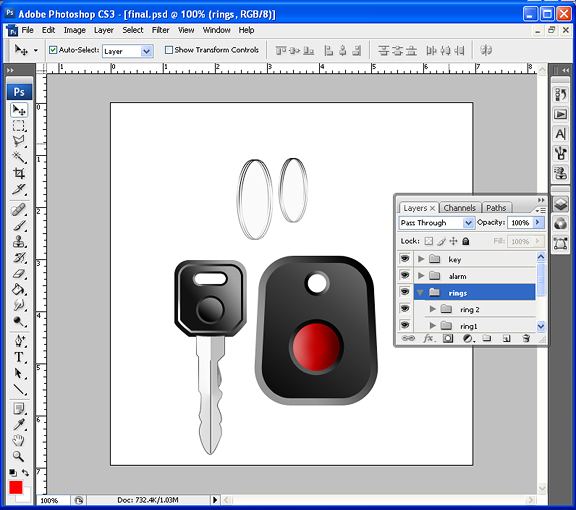Swap foreground and background colors
This screenshot has width=576, height=510.
click(25, 473)
